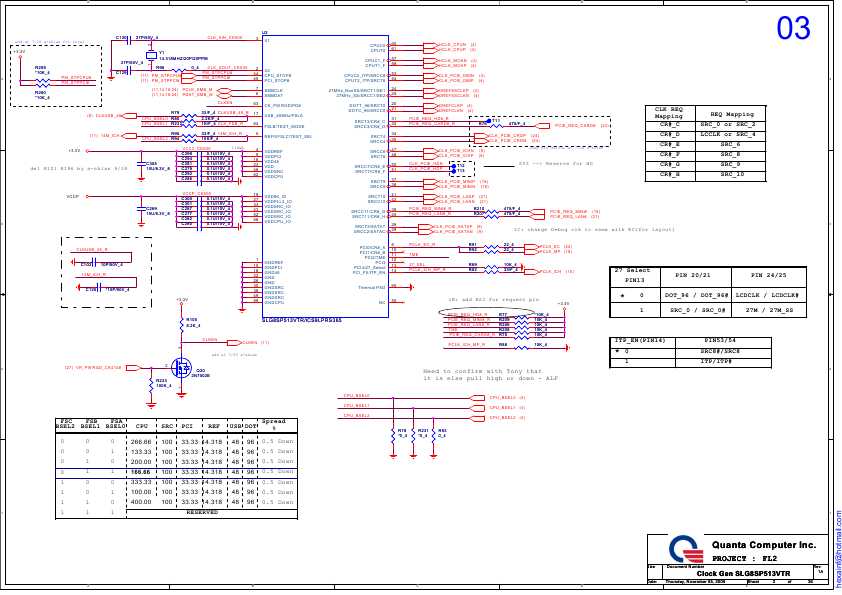Click the blue page number 03
842x595 pixels.
[x=793, y=28]
